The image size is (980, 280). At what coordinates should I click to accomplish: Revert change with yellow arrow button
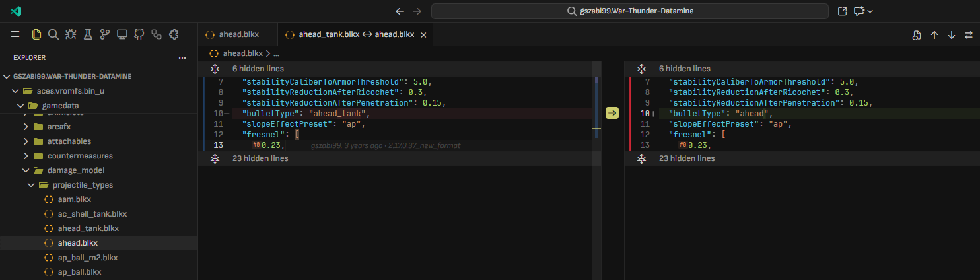click(x=612, y=114)
